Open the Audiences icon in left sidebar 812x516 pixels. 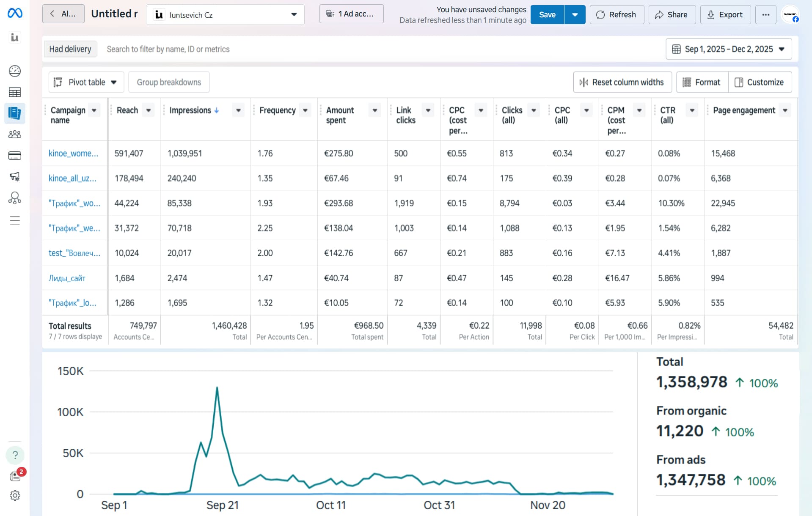[15, 134]
